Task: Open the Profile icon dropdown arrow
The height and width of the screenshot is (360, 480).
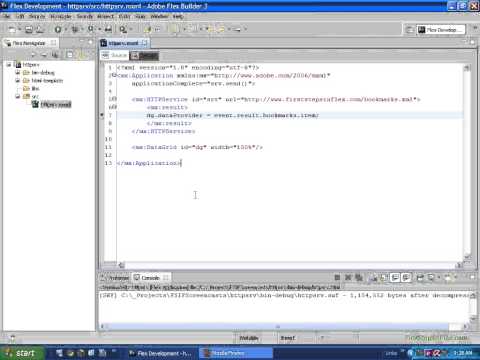Action: click(x=99, y=30)
